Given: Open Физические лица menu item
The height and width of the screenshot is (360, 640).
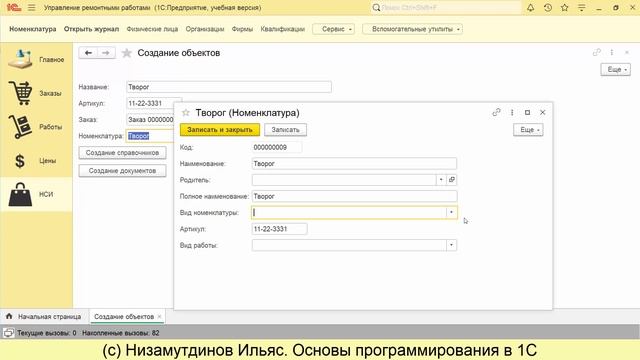Looking at the screenshot, I should [152, 29].
